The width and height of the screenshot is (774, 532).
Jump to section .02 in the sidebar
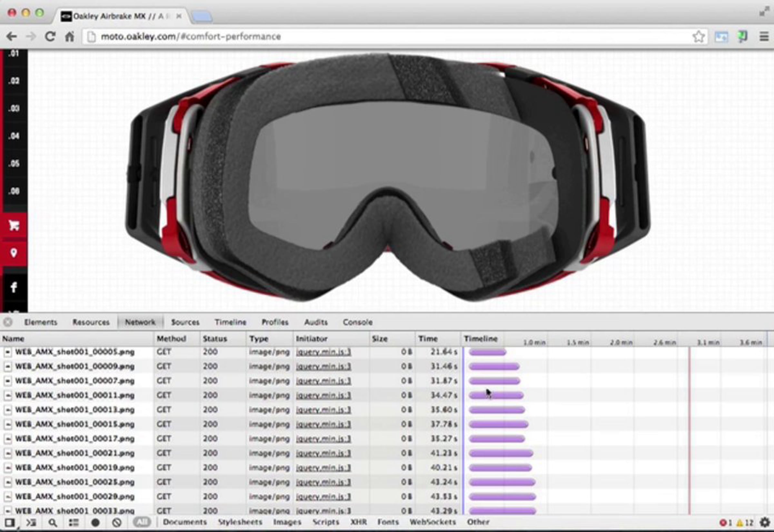pos(14,81)
